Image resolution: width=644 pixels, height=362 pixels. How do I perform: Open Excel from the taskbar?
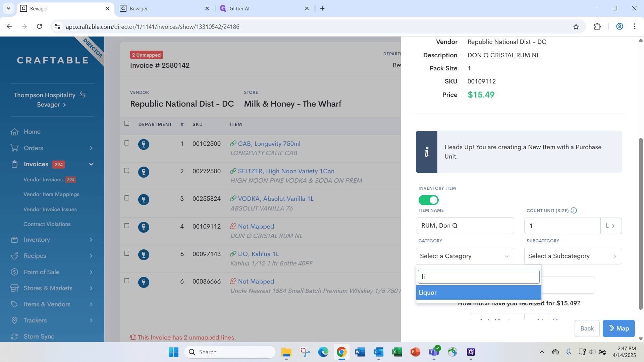397,352
